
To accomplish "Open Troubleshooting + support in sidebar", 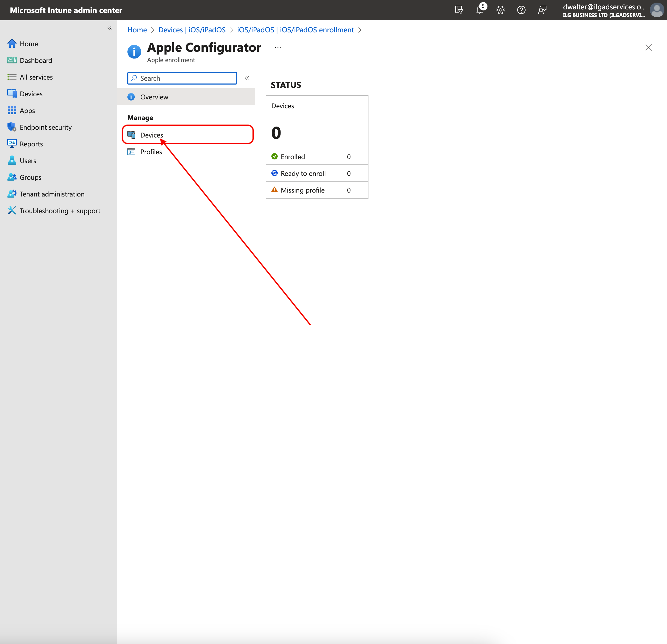I will (60, 211).
